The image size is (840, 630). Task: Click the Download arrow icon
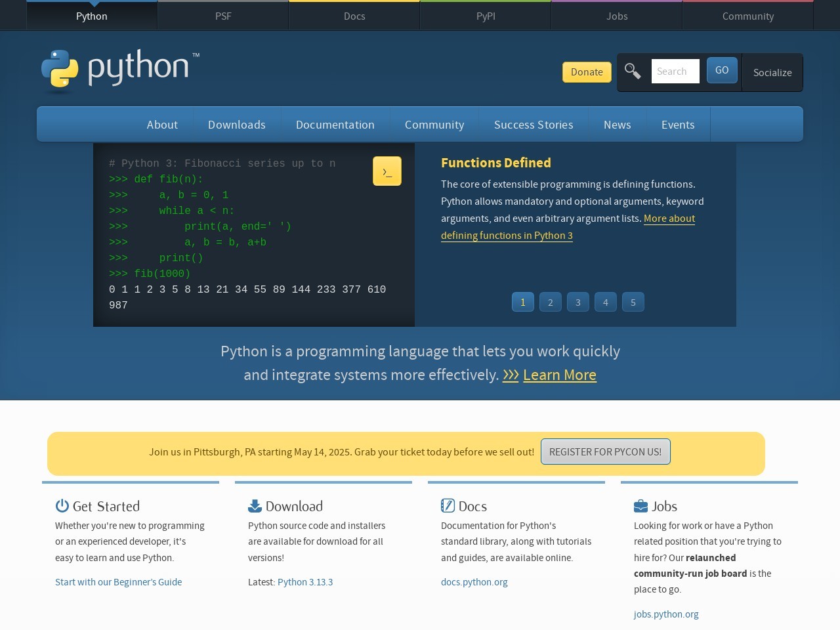(x=255, y=505)
